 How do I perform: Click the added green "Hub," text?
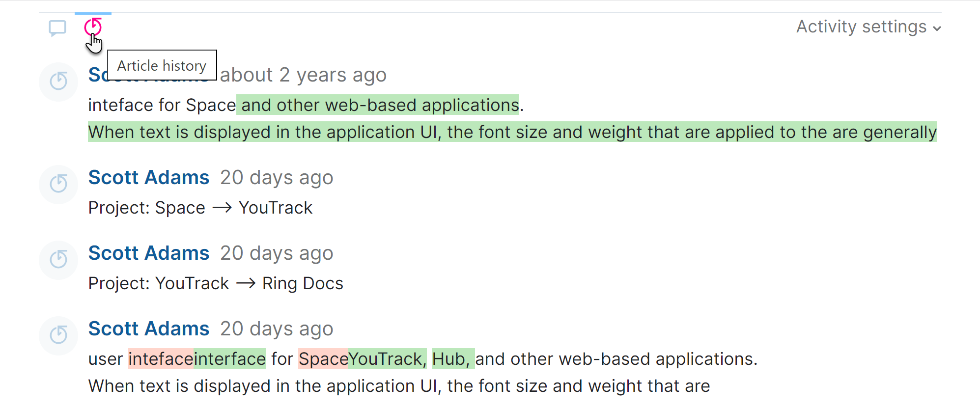pos(452,359)
